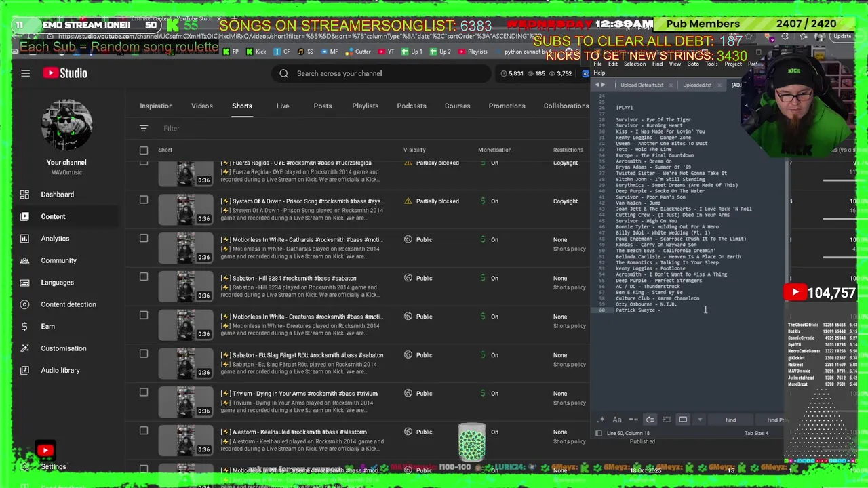
Task: Toggle in-selection icon in find bar
Action: point(666,420)
